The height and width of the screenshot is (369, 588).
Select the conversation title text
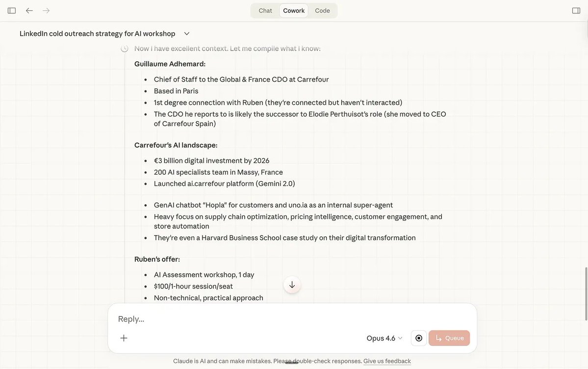point(97,33)
